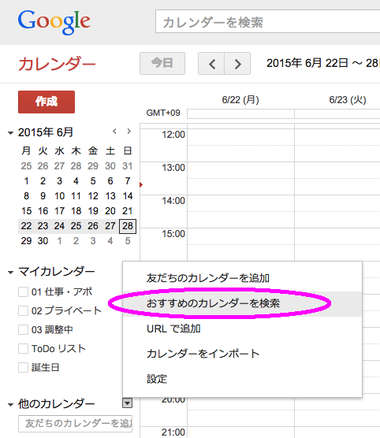Open the 他のカレンダー dropdown arrow button
This screenshot has width=380, height=438.
tap(127, 403)
